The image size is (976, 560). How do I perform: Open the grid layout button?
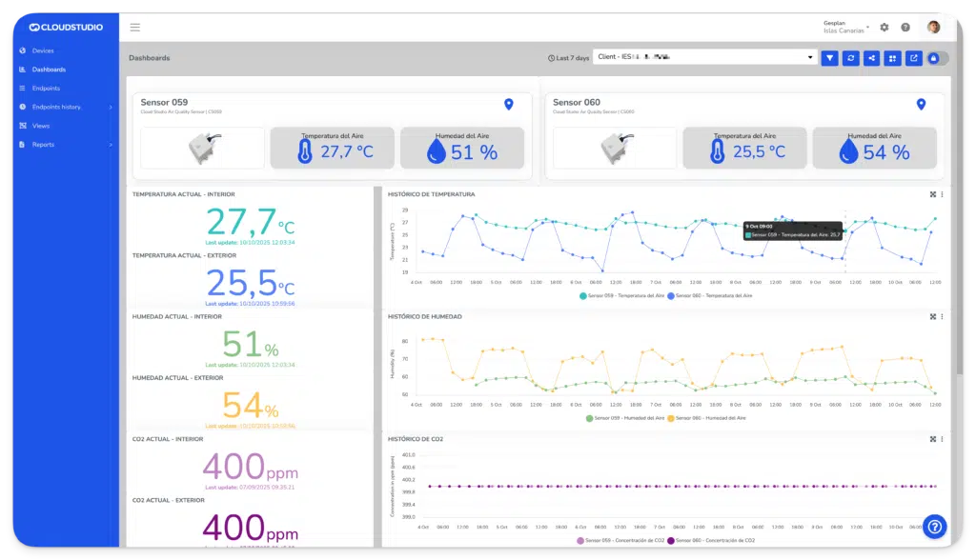coord(893,58)
